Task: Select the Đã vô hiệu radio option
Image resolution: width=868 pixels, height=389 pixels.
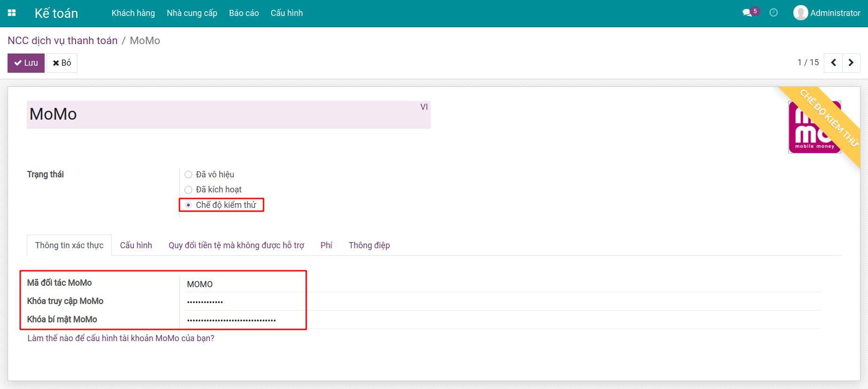Action: (188, 175)
